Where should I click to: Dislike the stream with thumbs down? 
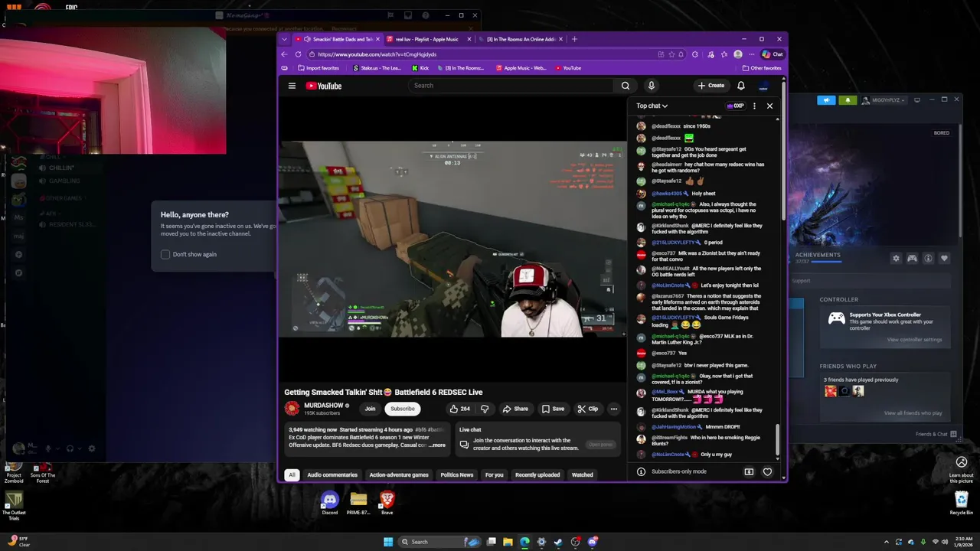click(484, 409)
